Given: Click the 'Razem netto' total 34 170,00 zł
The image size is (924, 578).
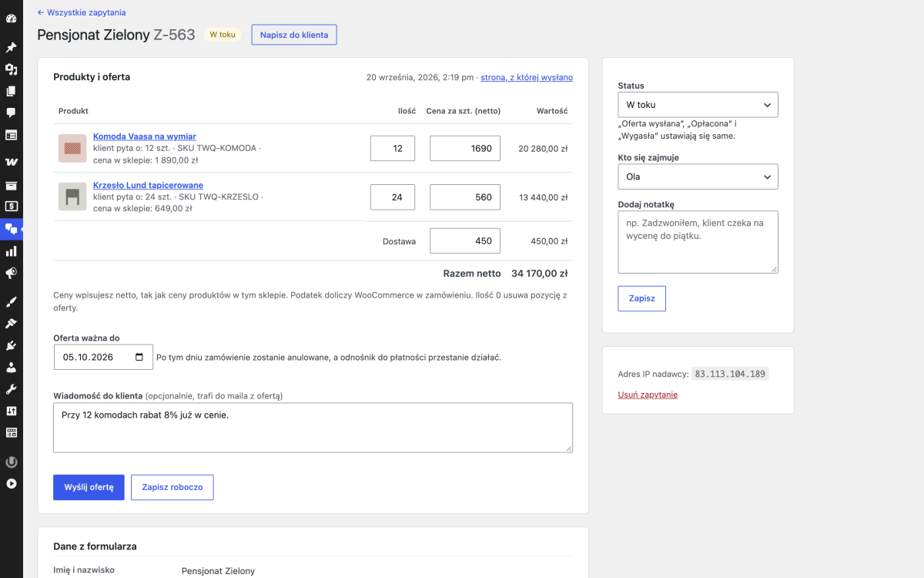Looking at the screenshot, I should [539, 274].
